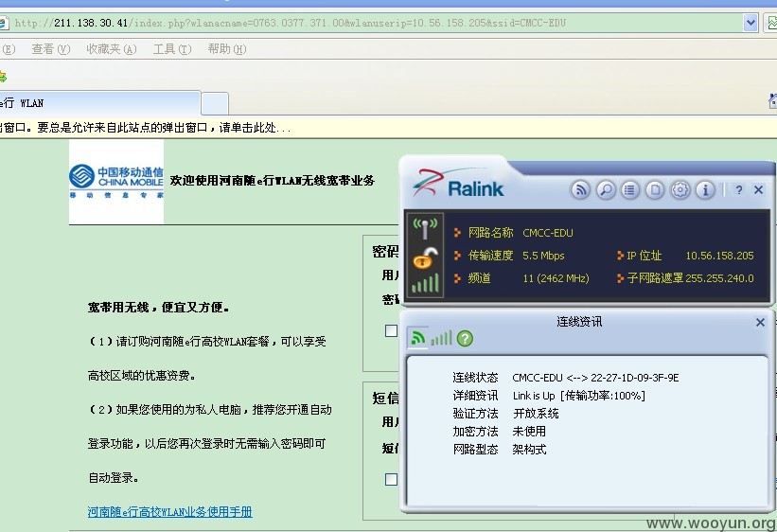Click network type value 架构式
The image size is (777, 532).
[x=529, y=450]
